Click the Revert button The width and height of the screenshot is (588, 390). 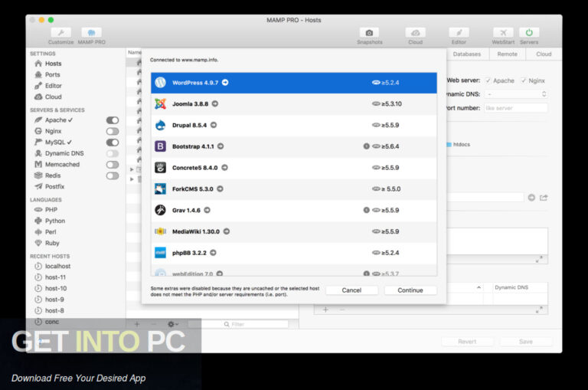467,342
